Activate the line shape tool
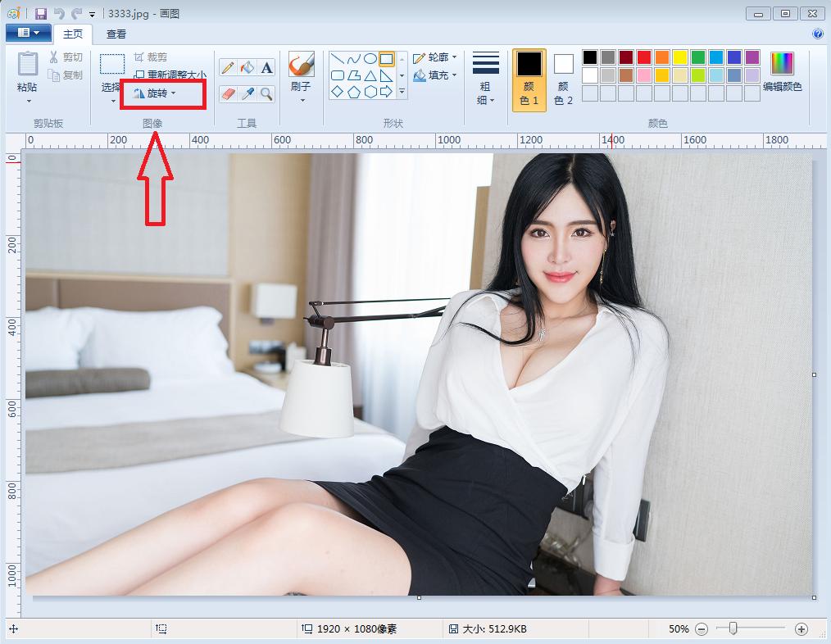The height and width of the screenshot is (644, 831). (x=338, y=58)
